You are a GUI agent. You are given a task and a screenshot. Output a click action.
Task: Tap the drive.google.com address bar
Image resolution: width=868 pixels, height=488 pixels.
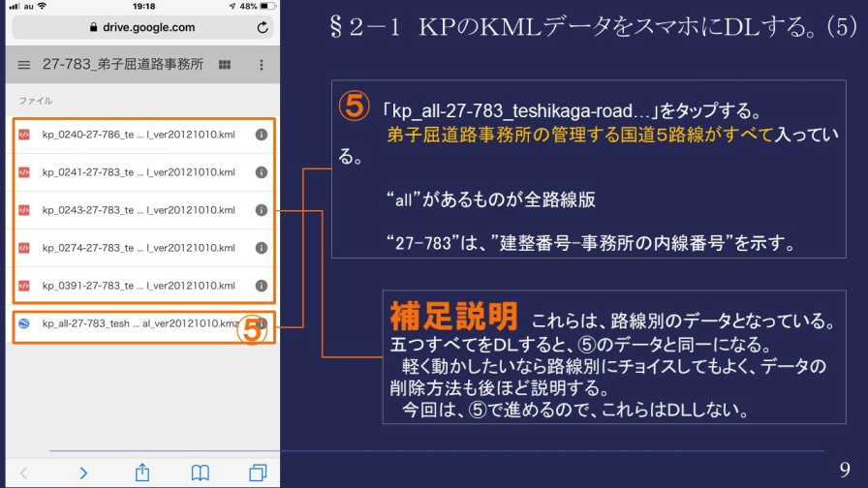[141, 28]
